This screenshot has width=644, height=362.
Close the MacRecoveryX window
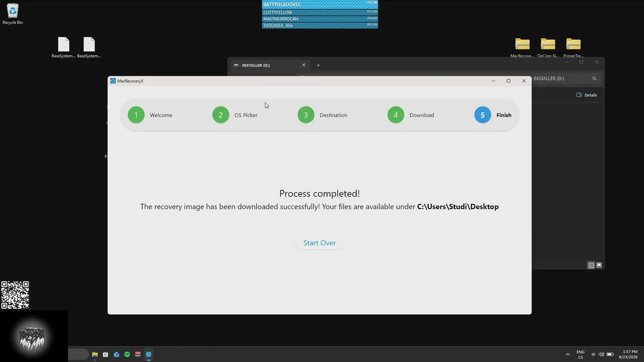coord(524,81)
